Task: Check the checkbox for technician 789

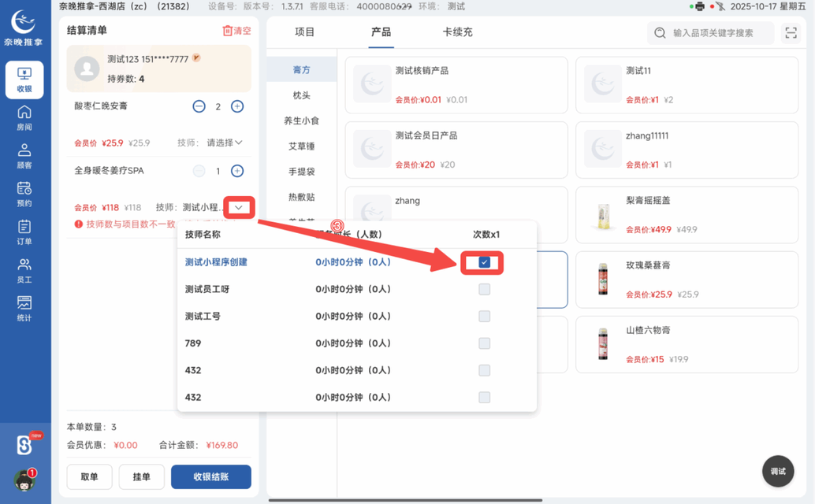Action: point(483,343)
